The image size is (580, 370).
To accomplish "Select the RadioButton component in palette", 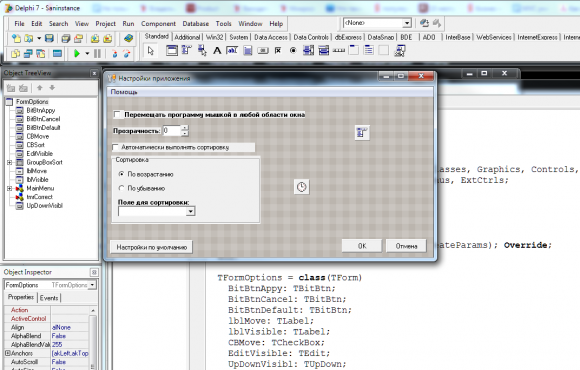I will (x=293, y=50).
